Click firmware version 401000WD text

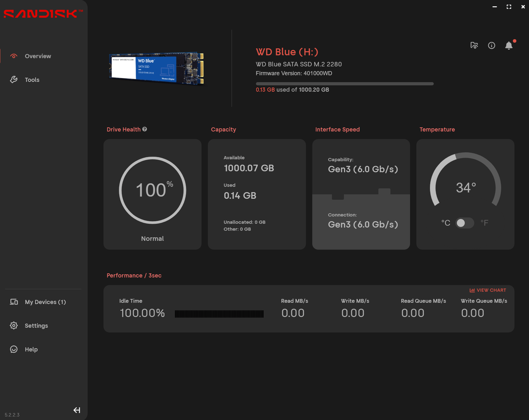click(x=294, y=73)
